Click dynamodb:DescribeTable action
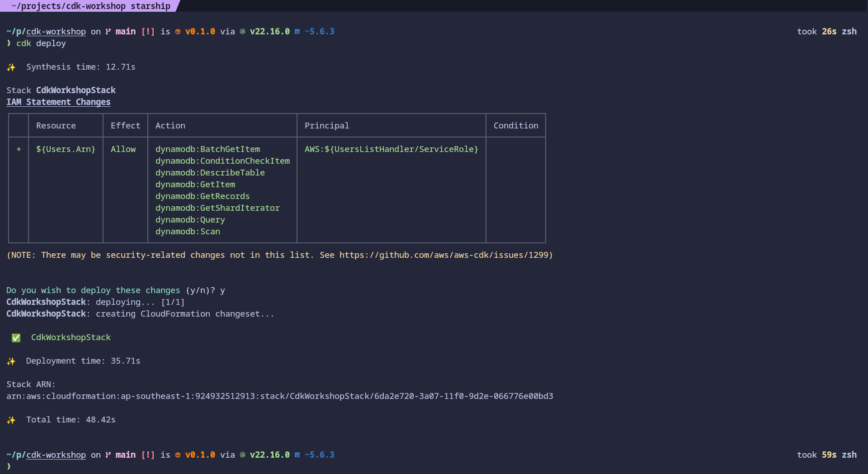This screenshot has height=474, width=868. click(x=210, y=173)
